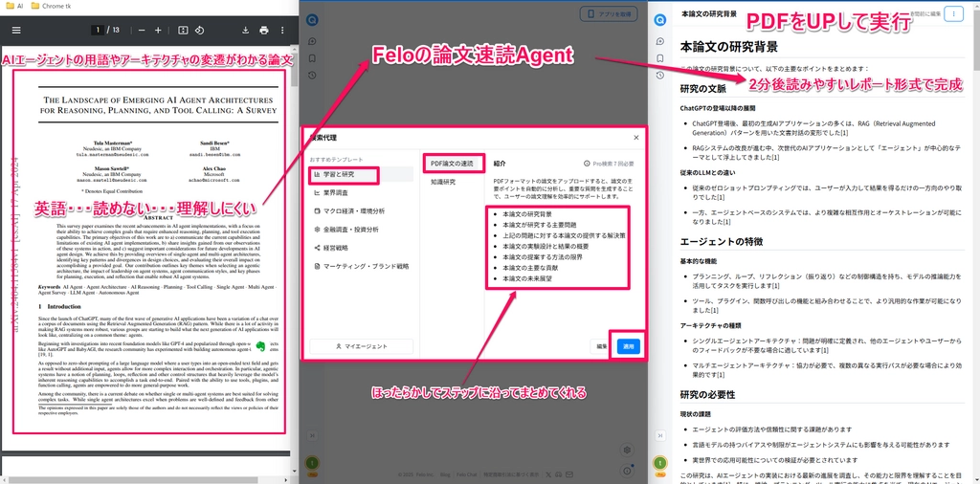Open history in the right Felo sidebar
The height and width of the screenshot is (484, 980).
660,75
